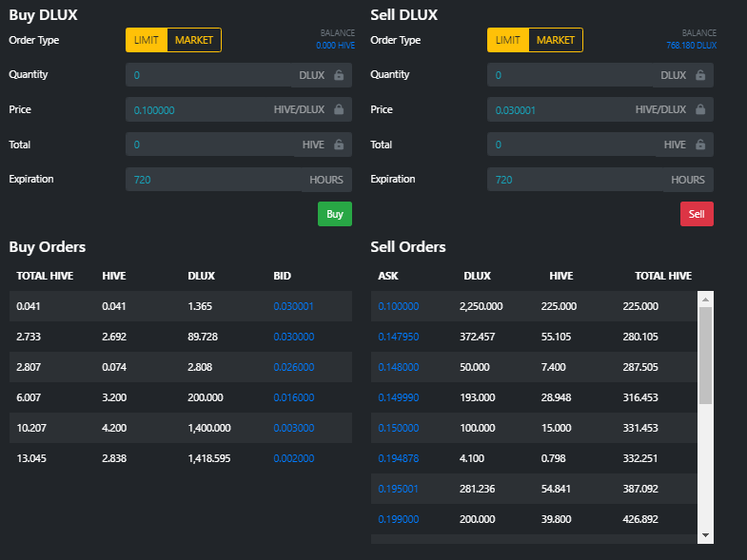This screenshot has width=747, height=560.
Task: Toggle the Buy Total lock icon
Action: (x=339, y=145)
